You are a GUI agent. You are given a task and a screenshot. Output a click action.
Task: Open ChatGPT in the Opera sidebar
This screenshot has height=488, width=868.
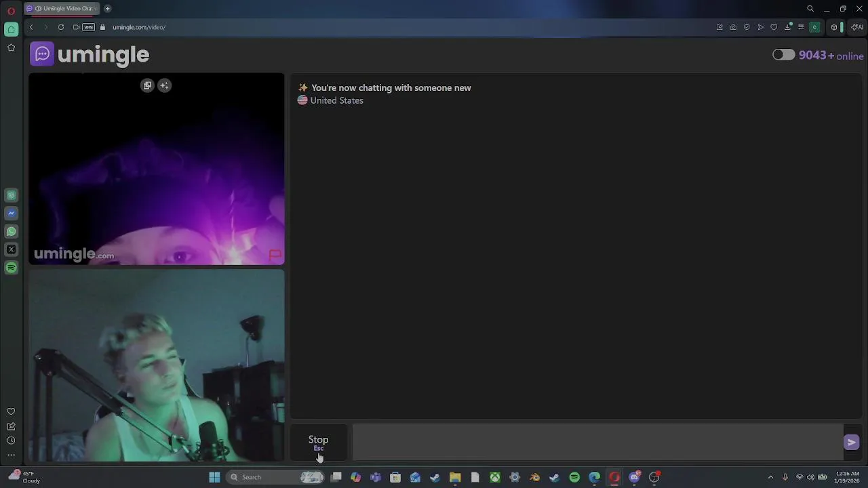coord(11,195)
